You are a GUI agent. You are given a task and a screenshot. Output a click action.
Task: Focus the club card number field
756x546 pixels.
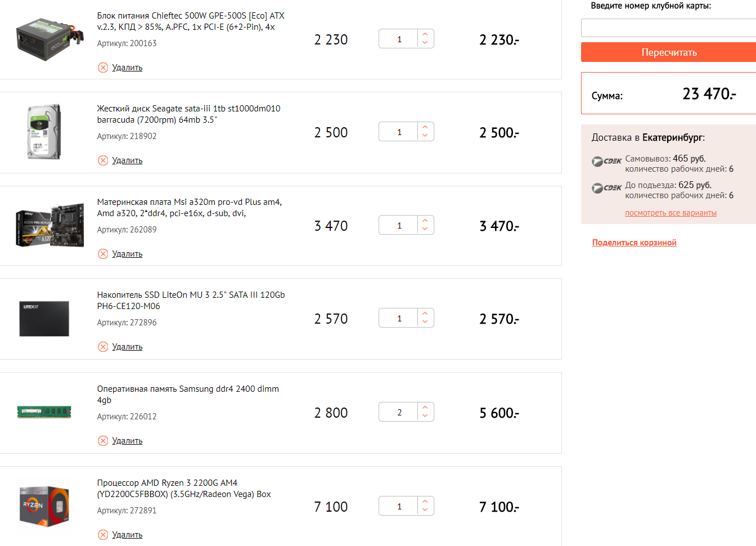pos(668,28)
